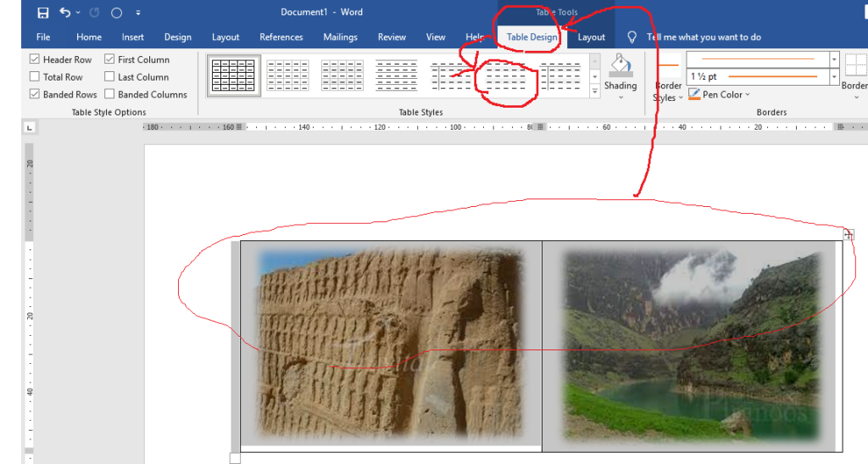This screenshot has width=868, height=464.
Task: Enable the Banded Columns checkbox
Action: [109, 94]
